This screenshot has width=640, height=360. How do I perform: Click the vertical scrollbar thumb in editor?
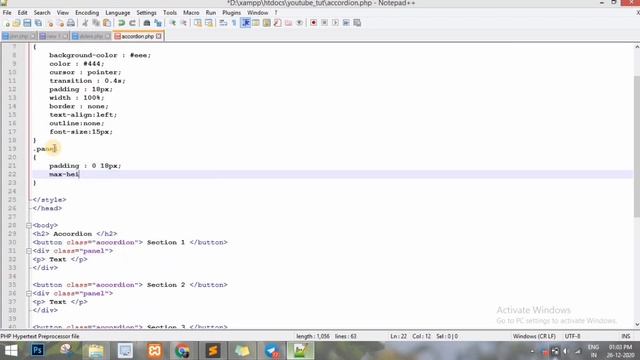tap(637, 147)
